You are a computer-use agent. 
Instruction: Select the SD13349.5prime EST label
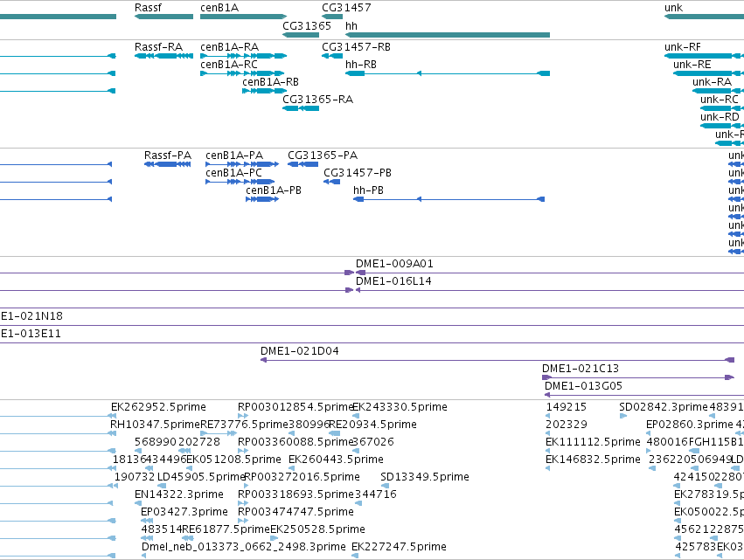pyautogui.click(x=425, y=478)
